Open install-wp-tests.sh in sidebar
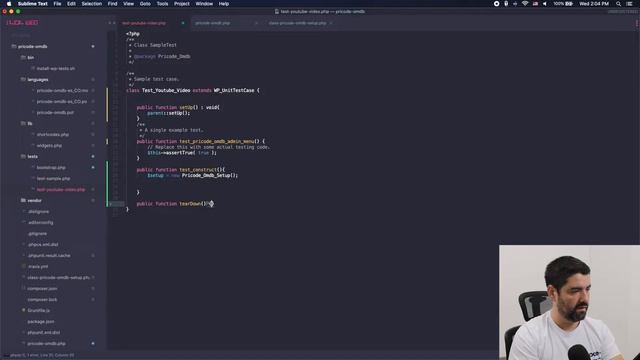 56,69
